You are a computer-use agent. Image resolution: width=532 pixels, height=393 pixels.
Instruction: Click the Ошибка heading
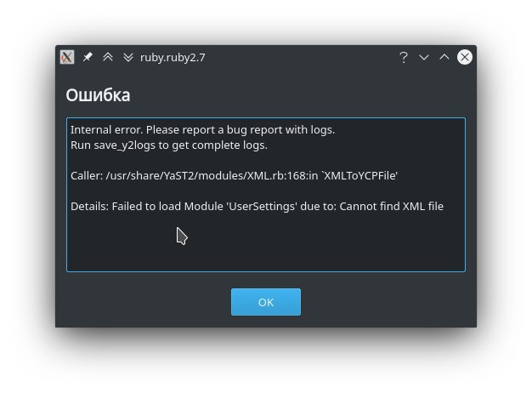click(x=98, y=94)
